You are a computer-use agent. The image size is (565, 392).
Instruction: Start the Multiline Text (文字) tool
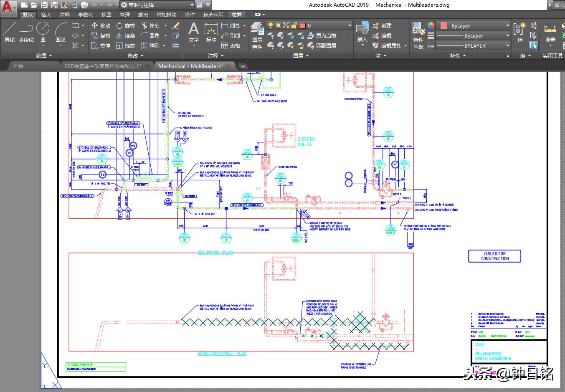(x=193, y=33)
